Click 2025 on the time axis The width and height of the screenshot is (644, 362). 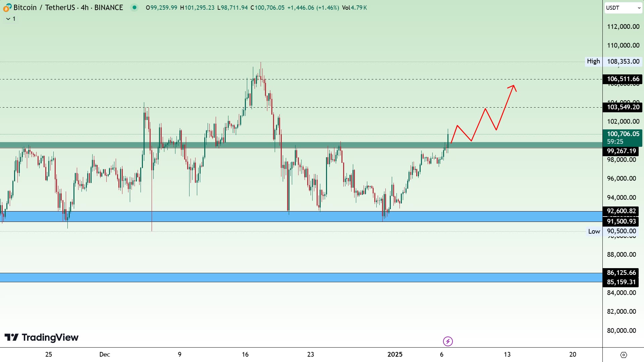tap(395, 354)
